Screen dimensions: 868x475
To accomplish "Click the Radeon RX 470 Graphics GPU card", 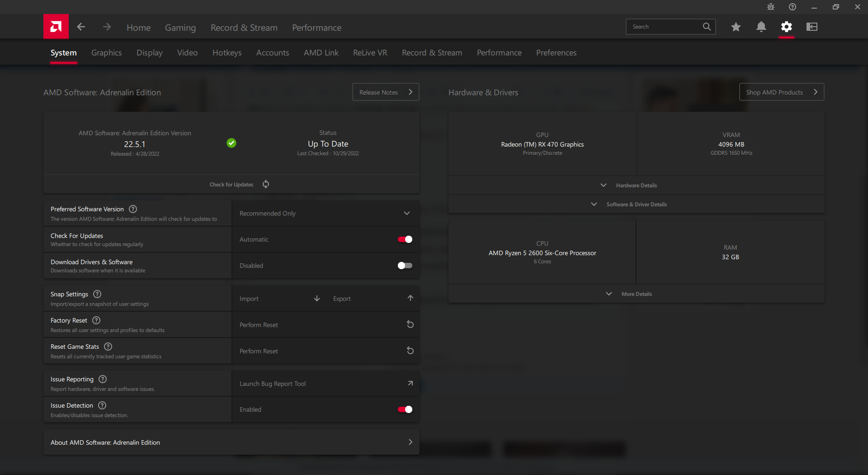I will coord(542,144).
